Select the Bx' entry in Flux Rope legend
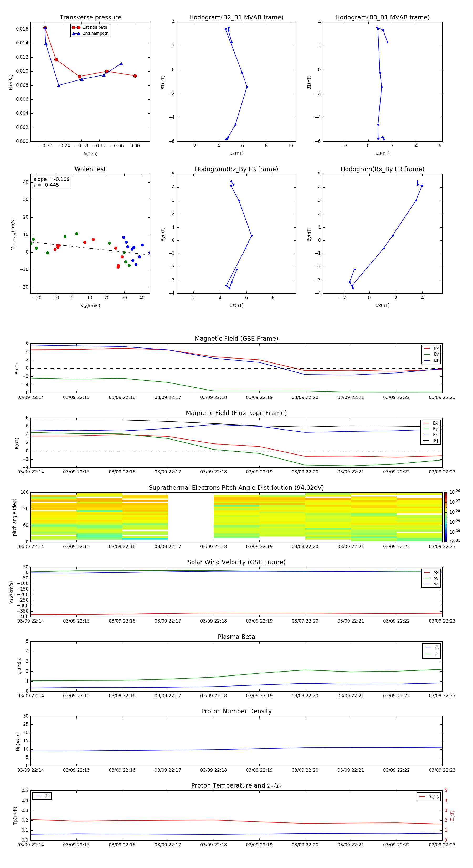This screenshot has height=868, width=473. [431, 423]
